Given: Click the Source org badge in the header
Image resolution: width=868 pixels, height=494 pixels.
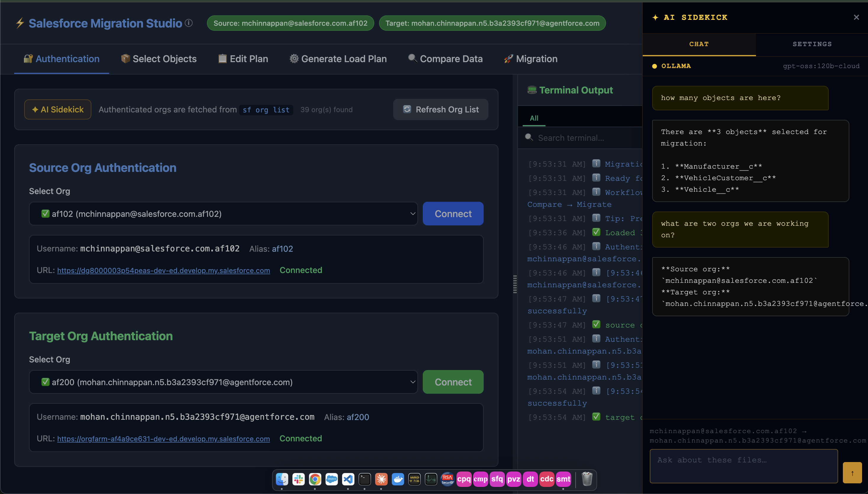Looking at the screenshot, I should point(291,23).
